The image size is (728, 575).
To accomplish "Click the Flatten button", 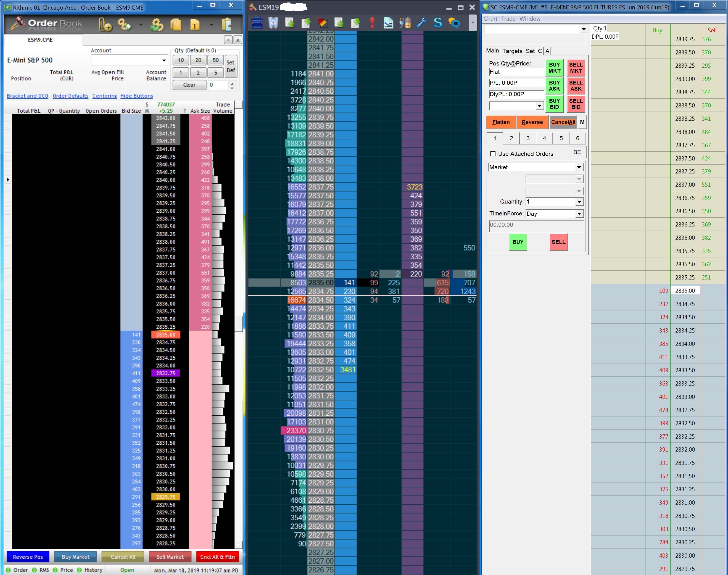I will click(501, 122).
